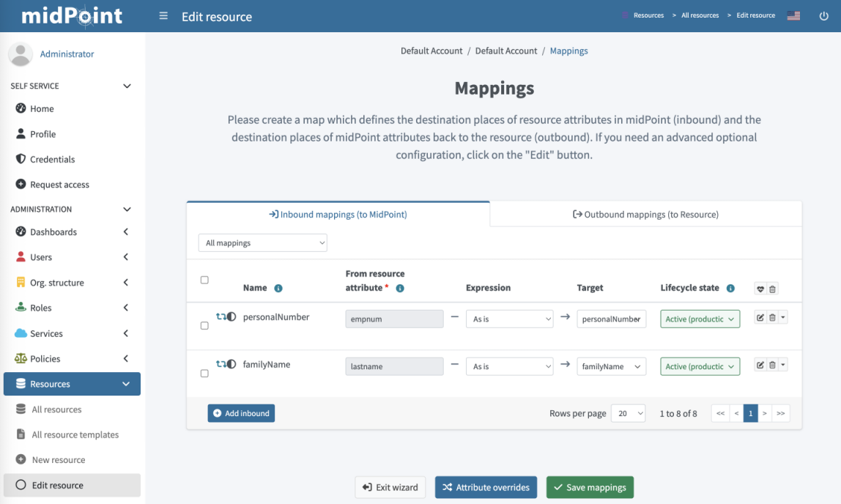841x504 pixels.
Task: Open the Rows per page dropdown
Action: point(628,413)
